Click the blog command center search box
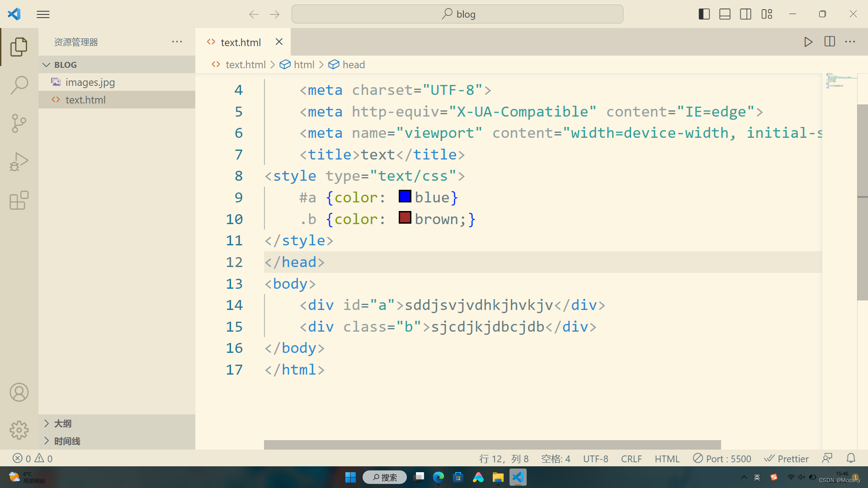 (x=457, y=14)
